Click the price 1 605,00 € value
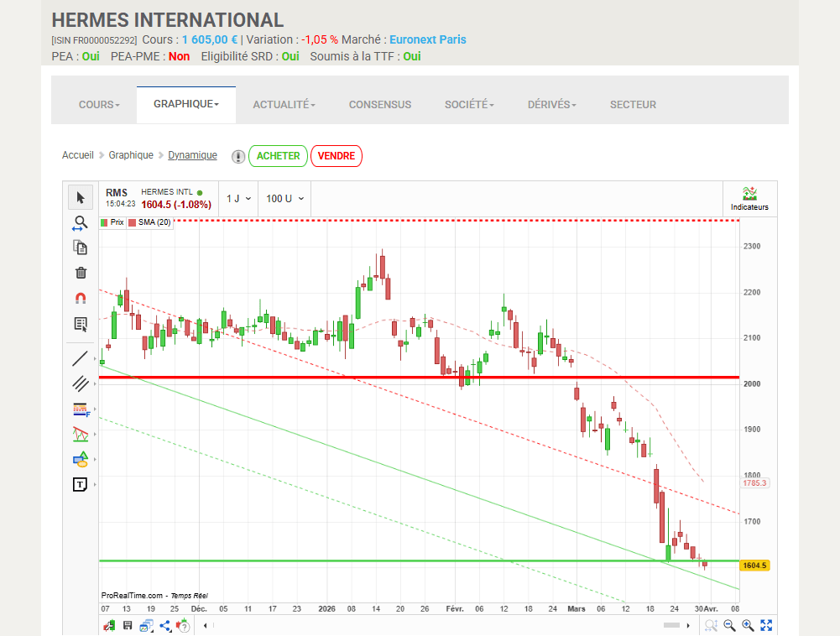Image resolution: width=840 pixels, height=636 pixels. coord(210,39)
